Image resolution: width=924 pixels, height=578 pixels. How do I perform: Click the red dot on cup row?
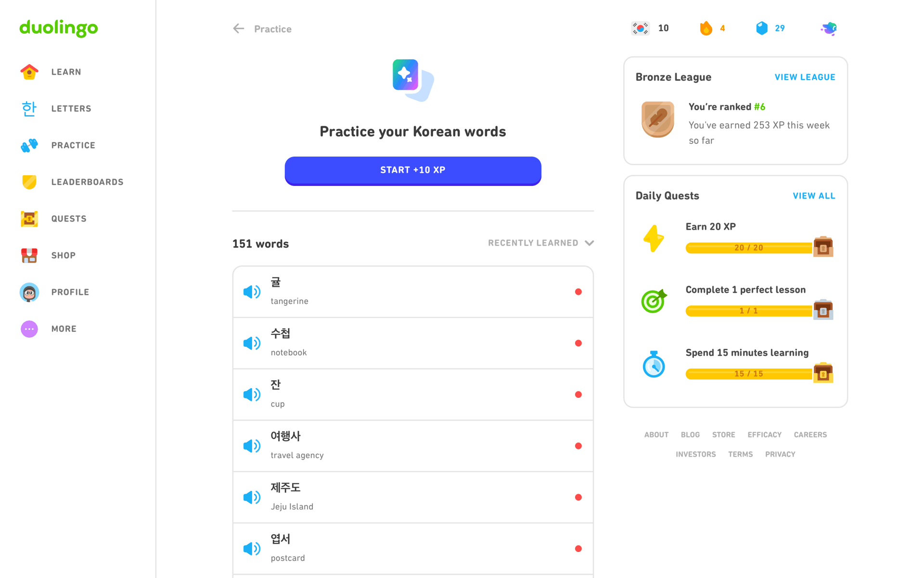[x=578, y=394]
